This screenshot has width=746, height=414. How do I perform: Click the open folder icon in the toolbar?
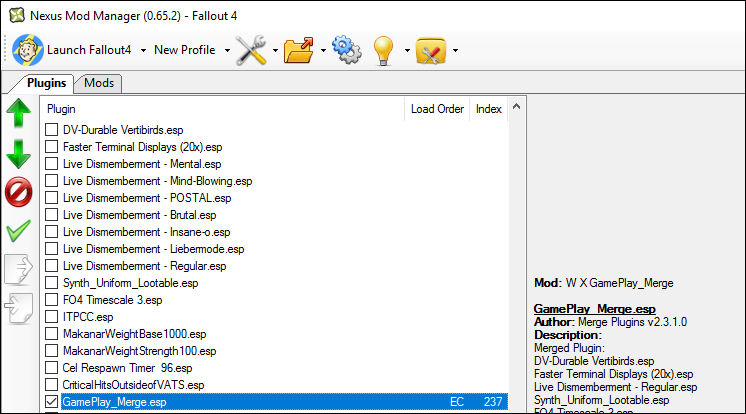point(299,50)
